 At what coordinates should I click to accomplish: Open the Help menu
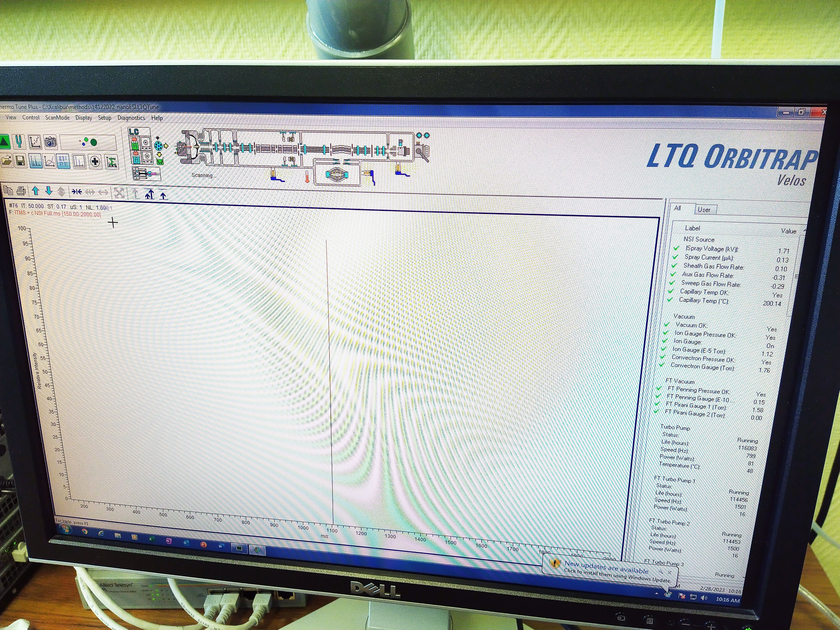coord(157,118)
